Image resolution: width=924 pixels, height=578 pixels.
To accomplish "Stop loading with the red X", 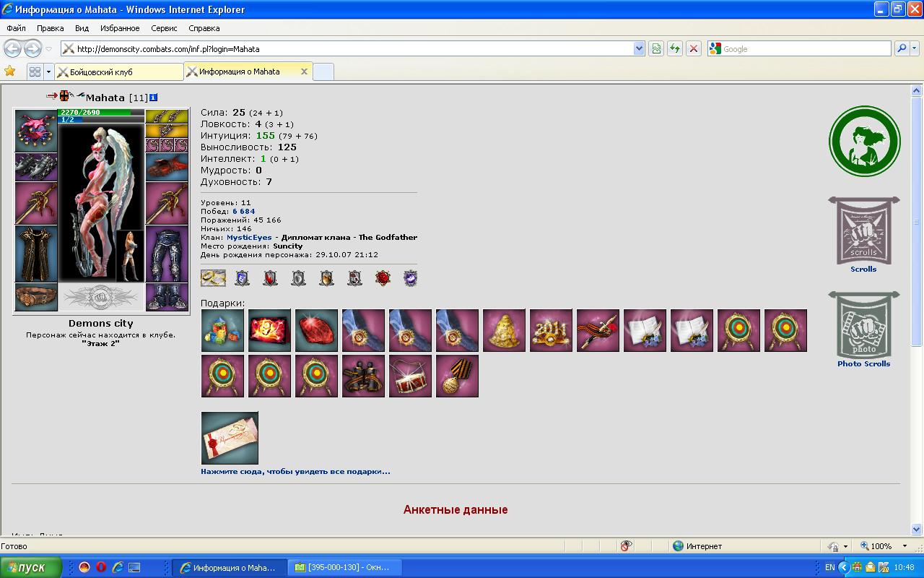I will coord(693,48).
